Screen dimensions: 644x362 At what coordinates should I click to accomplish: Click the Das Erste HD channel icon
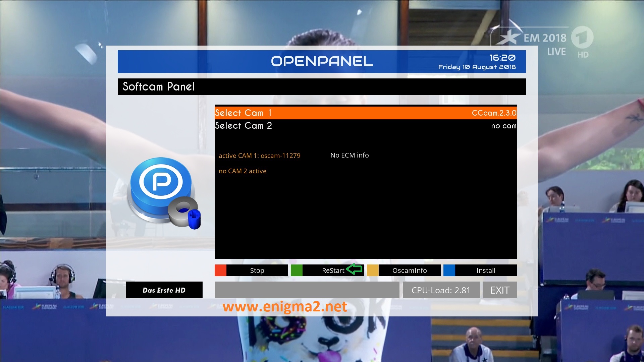pos(164,290)
